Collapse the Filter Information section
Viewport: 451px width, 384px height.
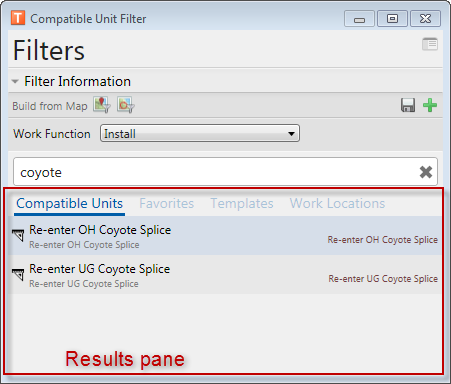[15, 81]
